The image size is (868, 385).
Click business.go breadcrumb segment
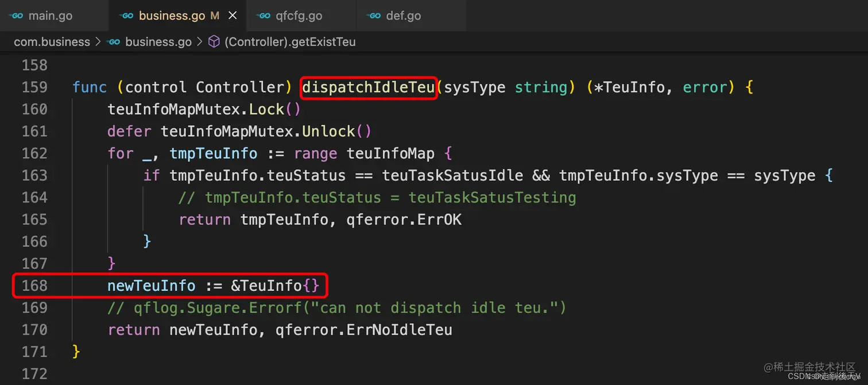click(x=158, y=42)
